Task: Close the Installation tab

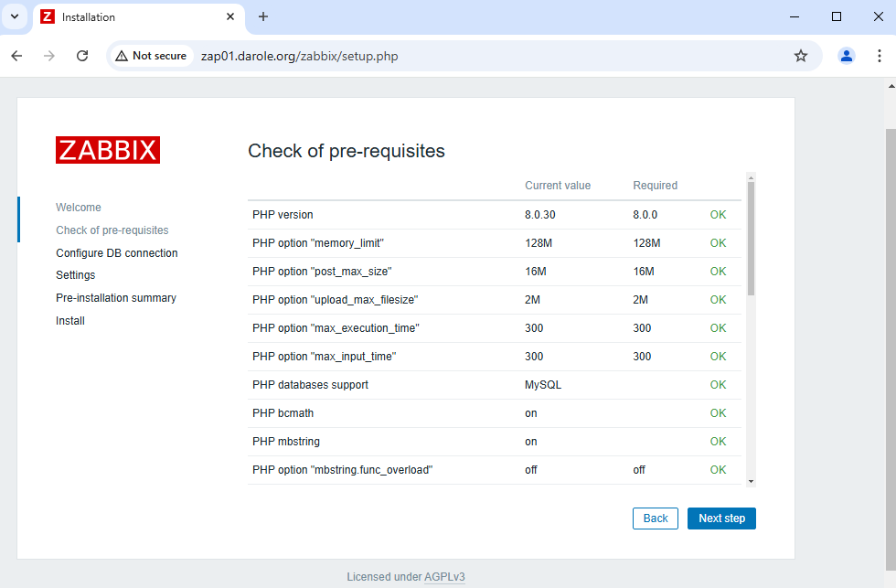Action: (230, 16)
